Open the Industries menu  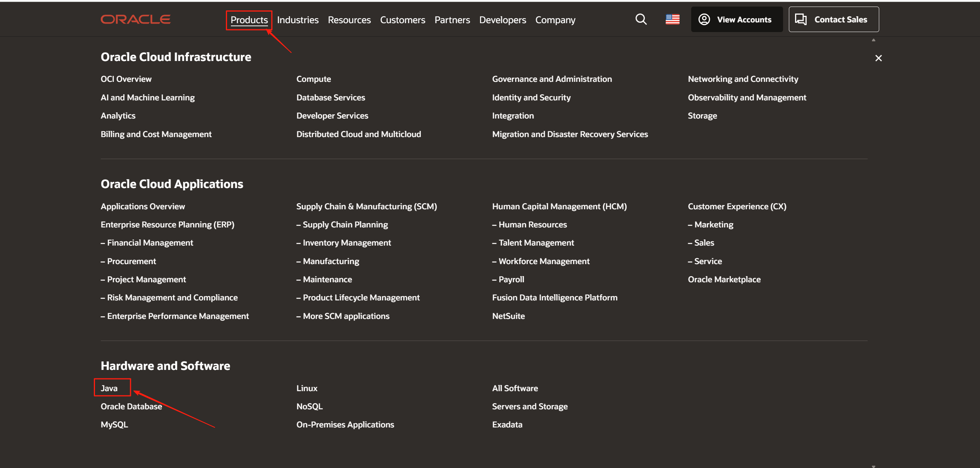(298, 20)
